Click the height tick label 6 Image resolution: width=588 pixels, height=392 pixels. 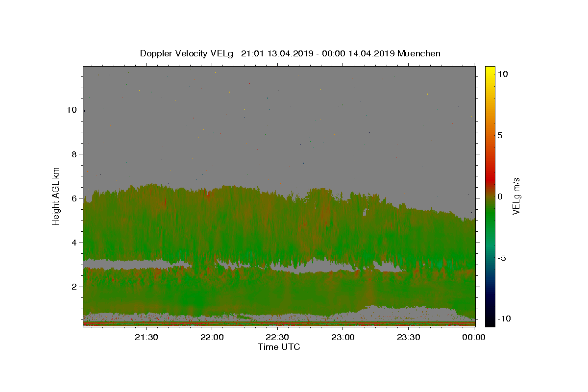point(74,198)
